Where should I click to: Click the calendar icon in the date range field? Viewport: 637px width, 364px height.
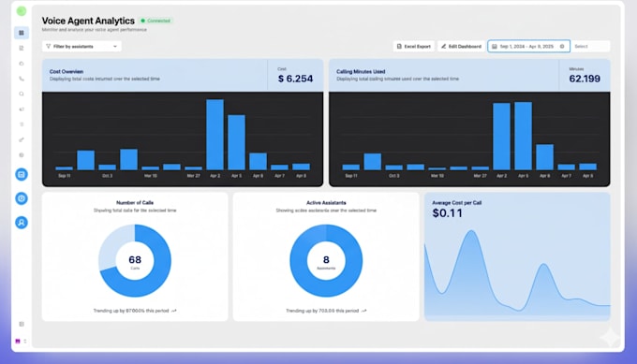495,46
